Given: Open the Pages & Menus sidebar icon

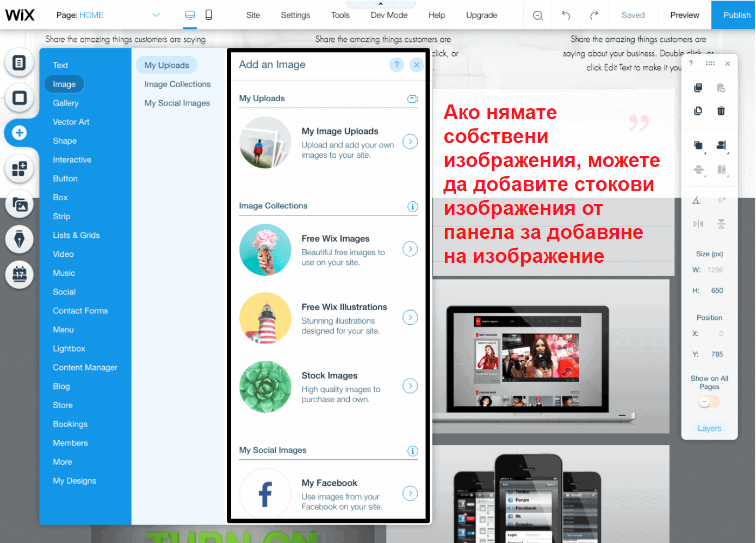Looking at the screenshot, I should 19,63.
